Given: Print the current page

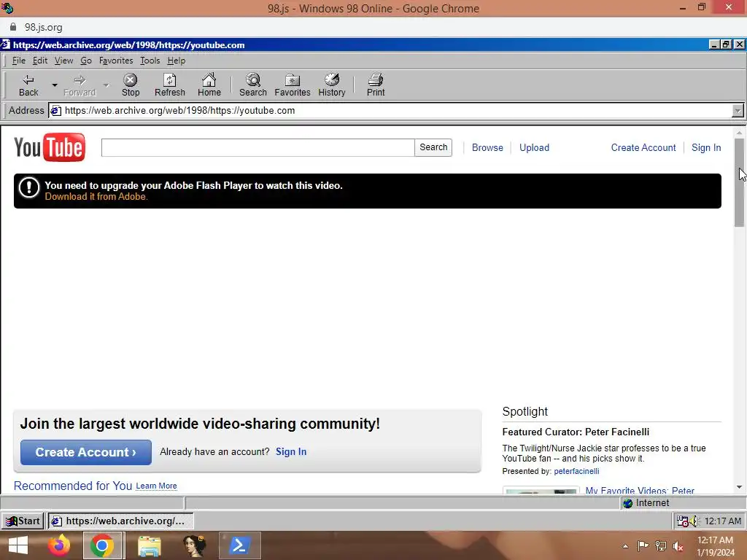Looking at the screenshot, I should tap(376, 85).
